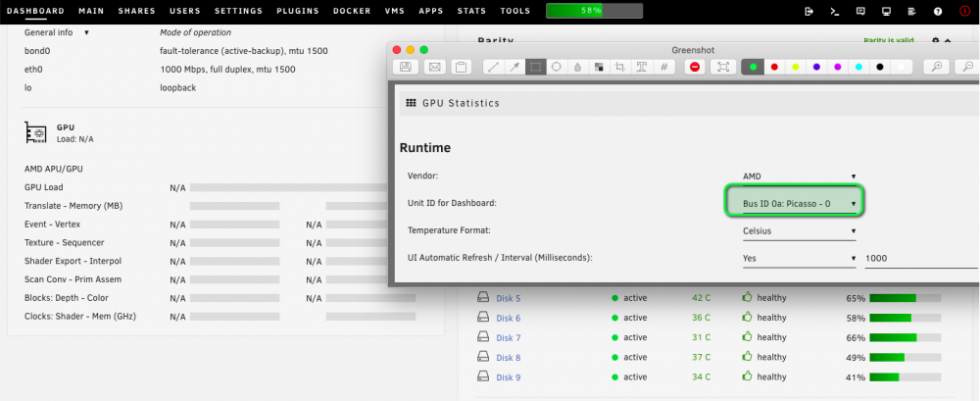Image resolution: width=980 pixels, height=401 pixels.
Task: Click the healthy thumbs-up icon for Disk 7
Action: (747, 336)
